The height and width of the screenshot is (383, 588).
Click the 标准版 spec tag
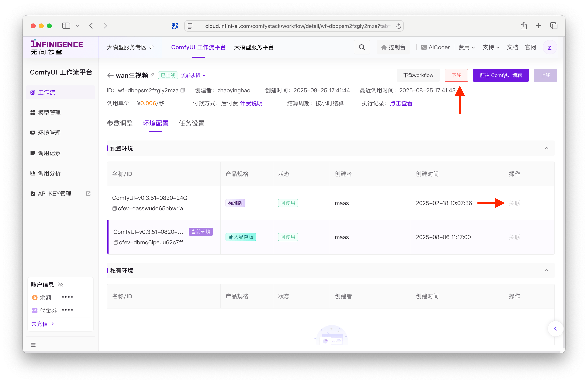(x=235, y=203)
